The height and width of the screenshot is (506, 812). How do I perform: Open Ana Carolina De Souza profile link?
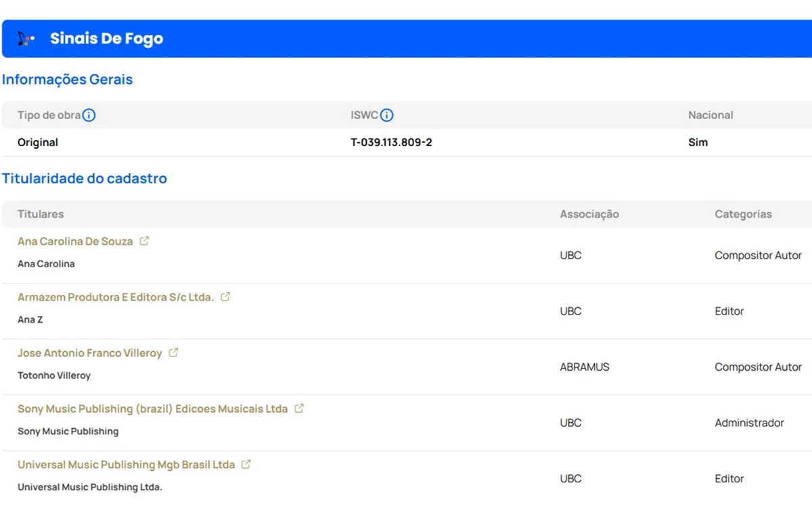pyautogui.click(x=75, y=241)
